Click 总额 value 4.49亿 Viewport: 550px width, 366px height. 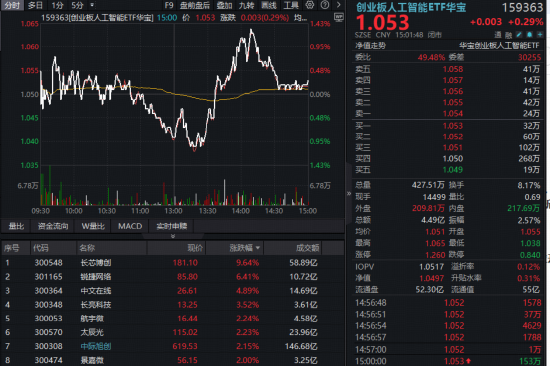[x=433, y=220]
